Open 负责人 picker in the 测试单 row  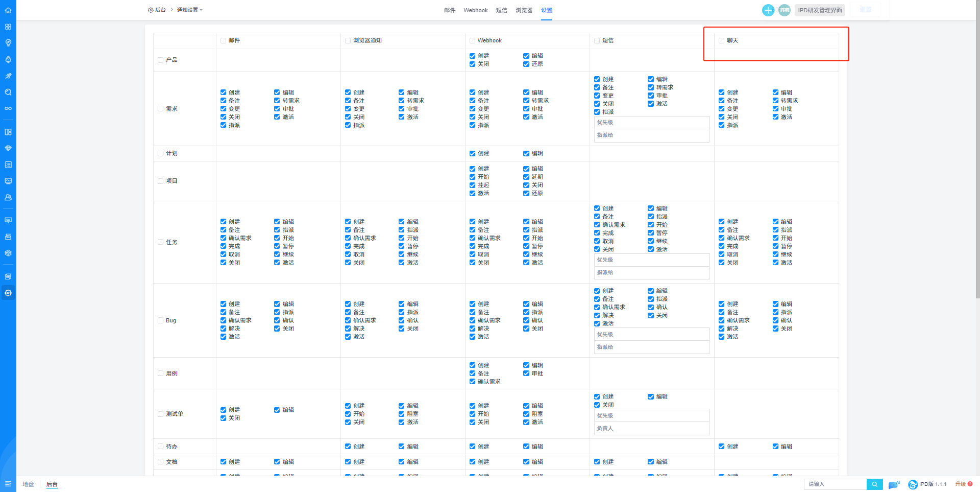pos(652,429)
